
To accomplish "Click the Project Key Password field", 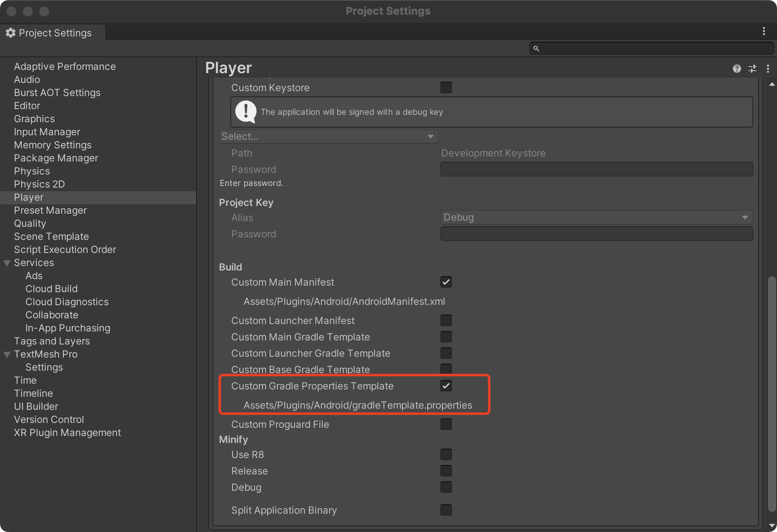I will click(596, 234).
